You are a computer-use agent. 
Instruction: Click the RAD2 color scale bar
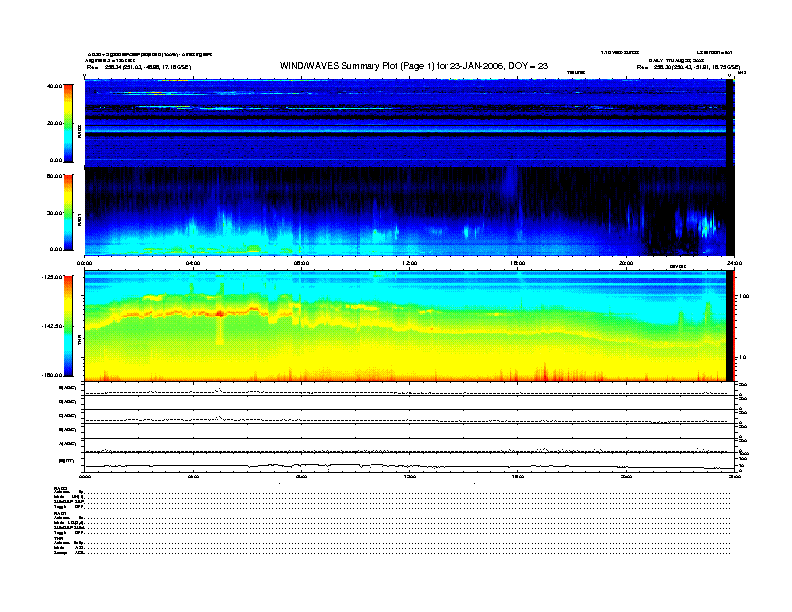[68, 123]
